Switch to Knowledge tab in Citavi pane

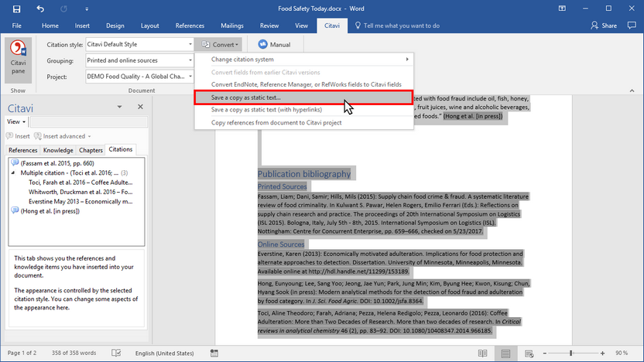click(x=58, y=150)
